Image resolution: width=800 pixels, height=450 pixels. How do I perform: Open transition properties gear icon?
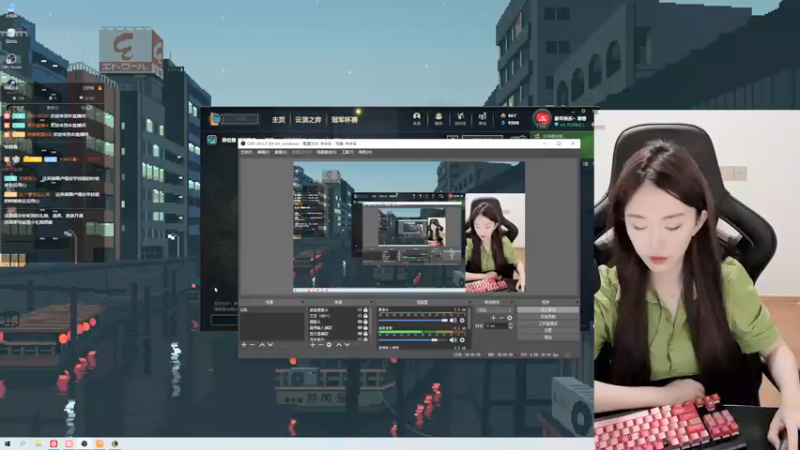pyautogui.click(x=510, y=318)
